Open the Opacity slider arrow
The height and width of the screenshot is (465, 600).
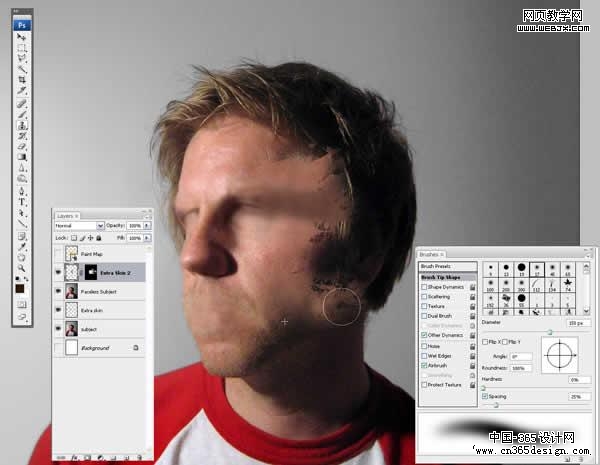(x=147, y=226)
